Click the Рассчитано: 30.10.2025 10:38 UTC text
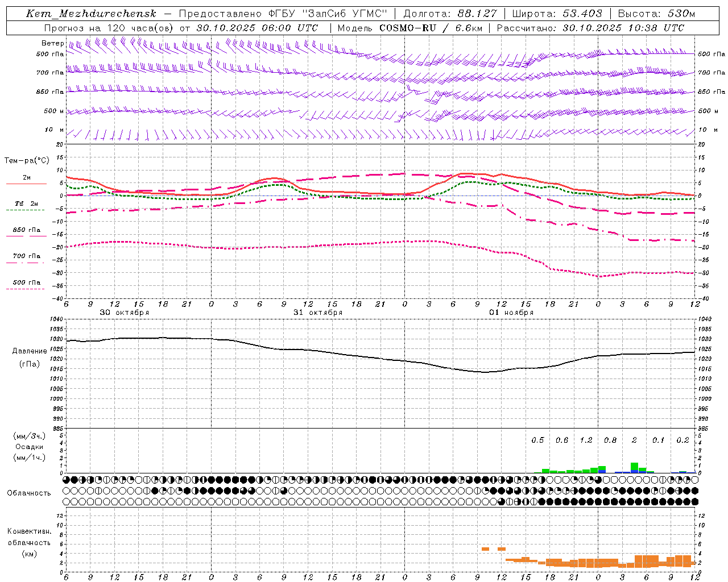The height and width of the screenshot is (582, 728). pyautogui.click(x=590, y=27)
